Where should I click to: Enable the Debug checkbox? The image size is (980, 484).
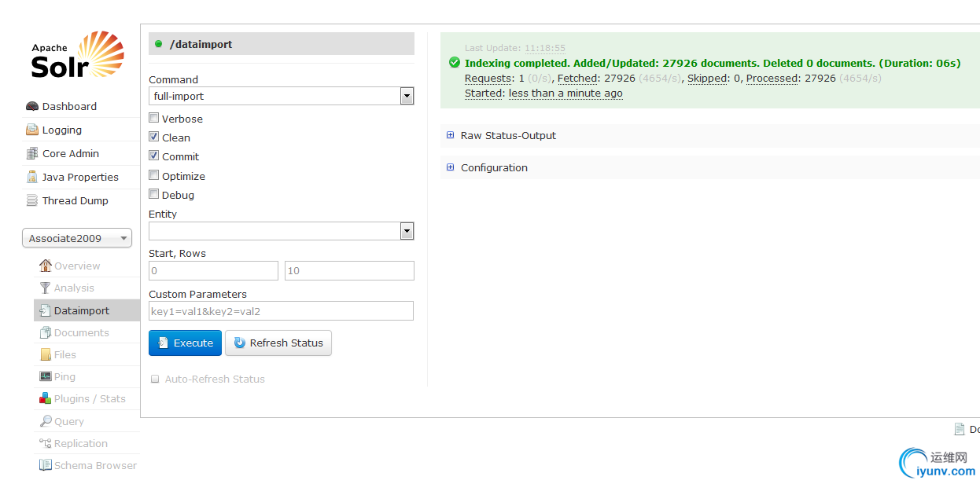tap(154, 194)
